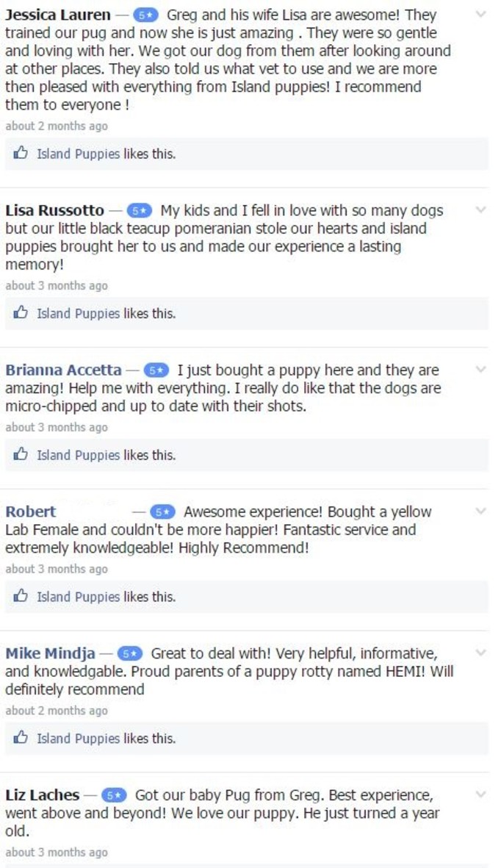
Task: Click thumbs-up icon below Lisa Russotto's review
Action: coord(21,313)
